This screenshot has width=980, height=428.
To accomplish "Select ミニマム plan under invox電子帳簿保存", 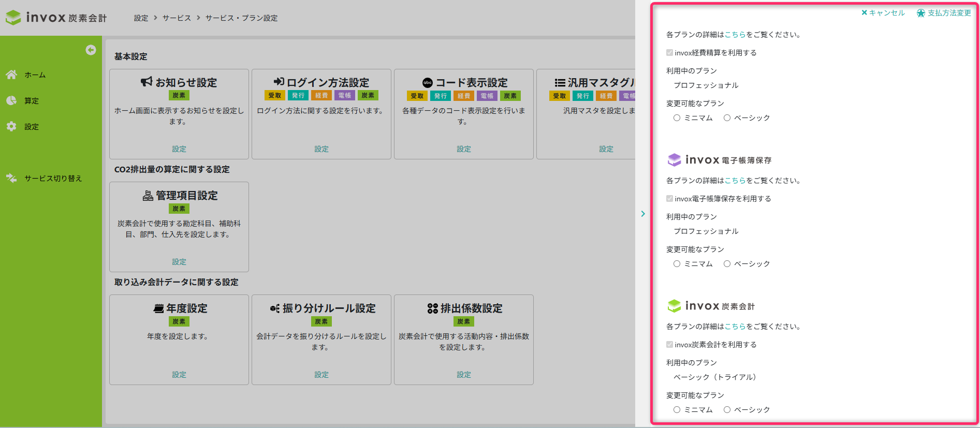I will [677, 263].
